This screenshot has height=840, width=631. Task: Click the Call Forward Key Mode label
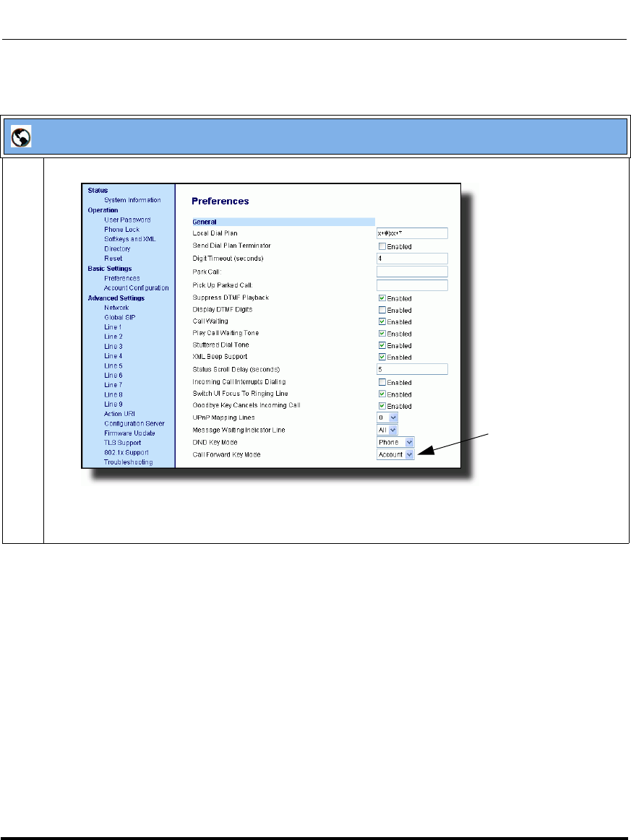[x=227, y=455]
